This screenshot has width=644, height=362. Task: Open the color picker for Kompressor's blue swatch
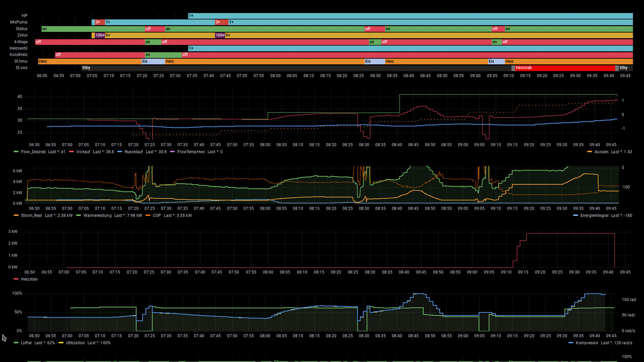pos(571,343)
